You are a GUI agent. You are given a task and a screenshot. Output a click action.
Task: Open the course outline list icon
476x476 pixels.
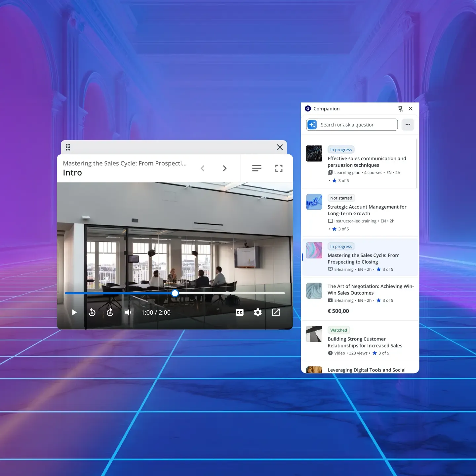pos(257,168)
